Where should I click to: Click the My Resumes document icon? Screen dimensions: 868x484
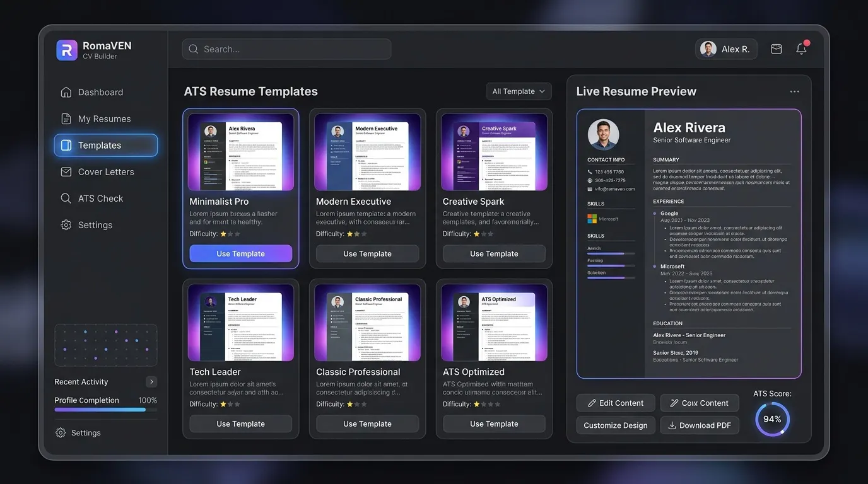click(66, 118)
